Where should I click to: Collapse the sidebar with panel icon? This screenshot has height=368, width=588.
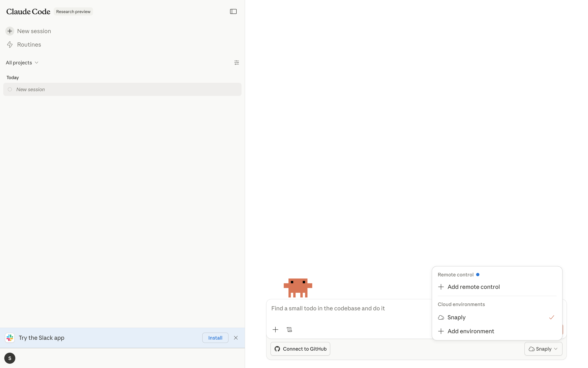233,11
